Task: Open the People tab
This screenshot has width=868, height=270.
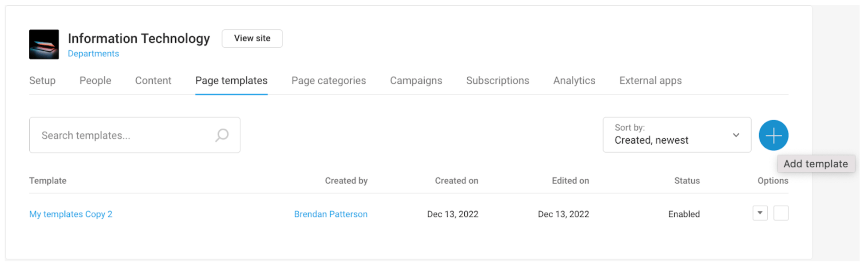Action: tap(95, 81)
